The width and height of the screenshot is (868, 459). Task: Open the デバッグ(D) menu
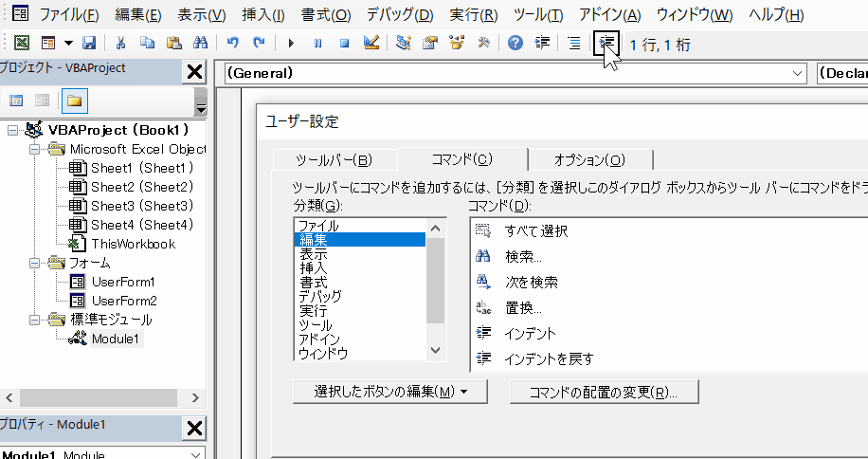(x=400, y=15)
